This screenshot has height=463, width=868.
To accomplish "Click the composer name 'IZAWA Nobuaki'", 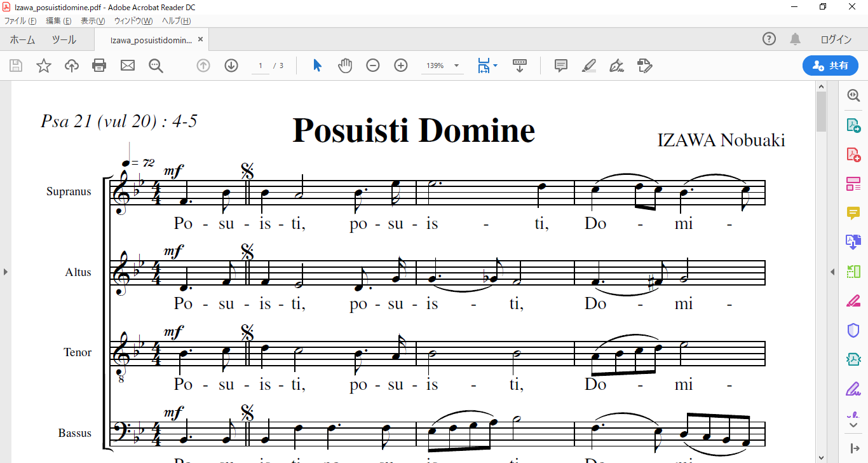I will pyautogui.click(x=721, y=141).
